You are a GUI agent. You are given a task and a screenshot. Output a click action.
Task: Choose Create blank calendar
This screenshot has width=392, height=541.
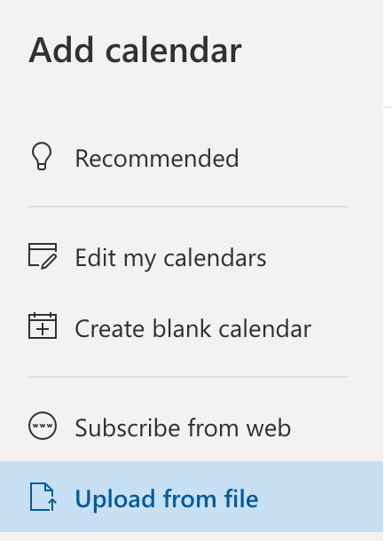[x=192, y=328]
